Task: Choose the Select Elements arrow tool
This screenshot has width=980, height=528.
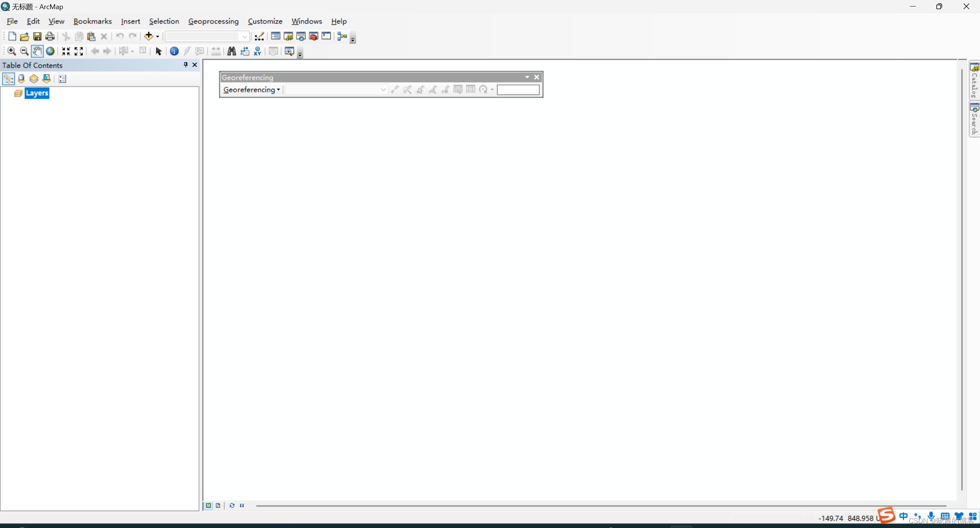Action: point(158,51)
